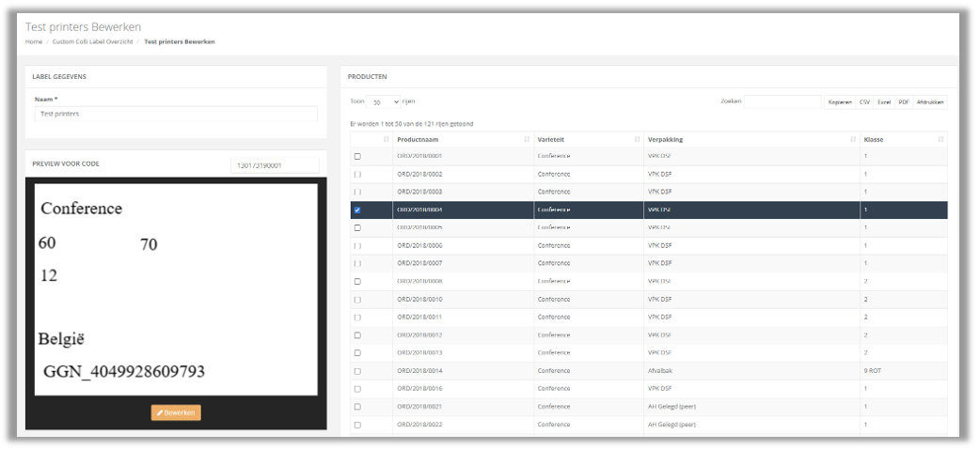Click the LABEL GEGEVENS panel heading
The width and height of the screenshot is (980, 450).
[x=59, y=77]
